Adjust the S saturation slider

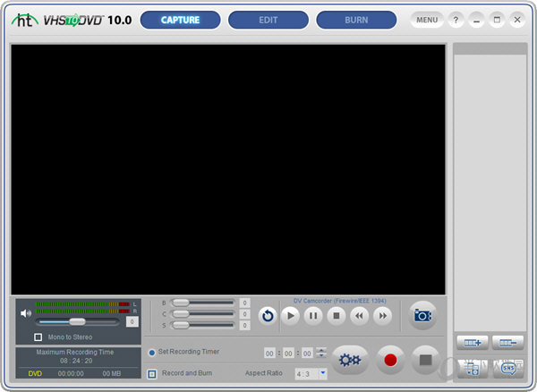coord(203,325)
